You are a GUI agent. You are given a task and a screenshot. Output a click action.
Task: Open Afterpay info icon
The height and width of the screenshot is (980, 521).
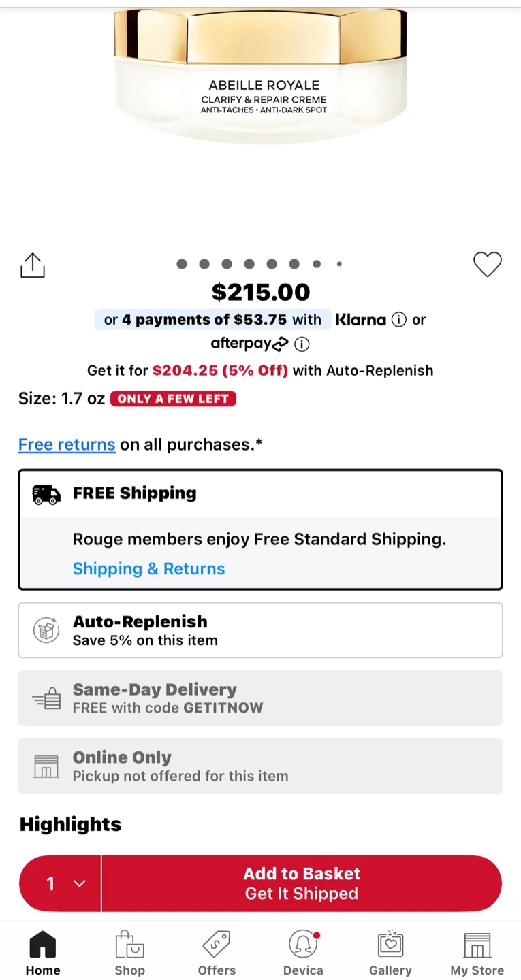click(302, 344)
